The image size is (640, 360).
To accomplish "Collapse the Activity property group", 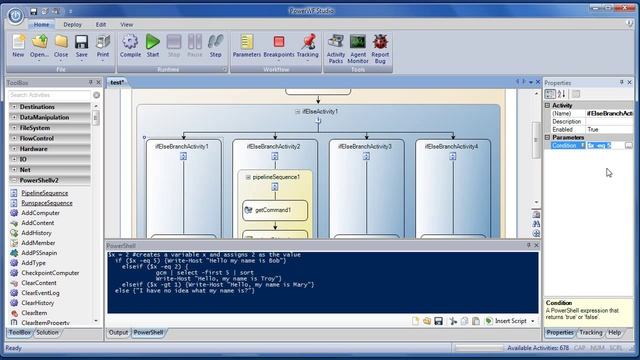I will tap(548, 105).
